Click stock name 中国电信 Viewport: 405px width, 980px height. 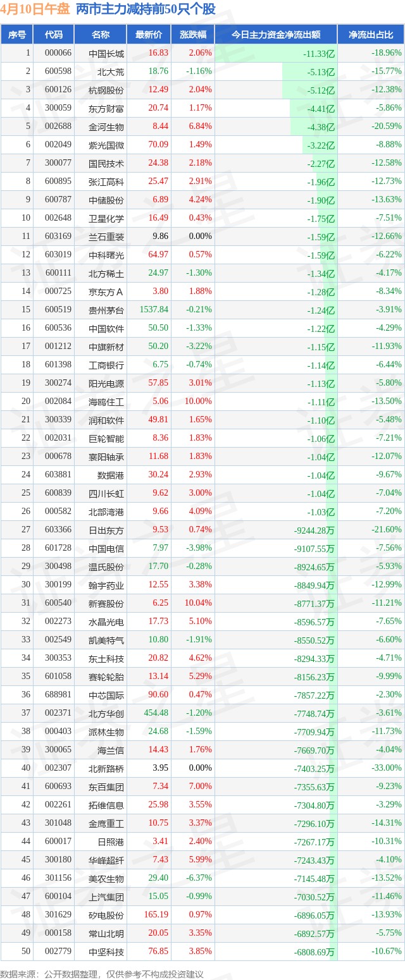(x=106, y=549)
